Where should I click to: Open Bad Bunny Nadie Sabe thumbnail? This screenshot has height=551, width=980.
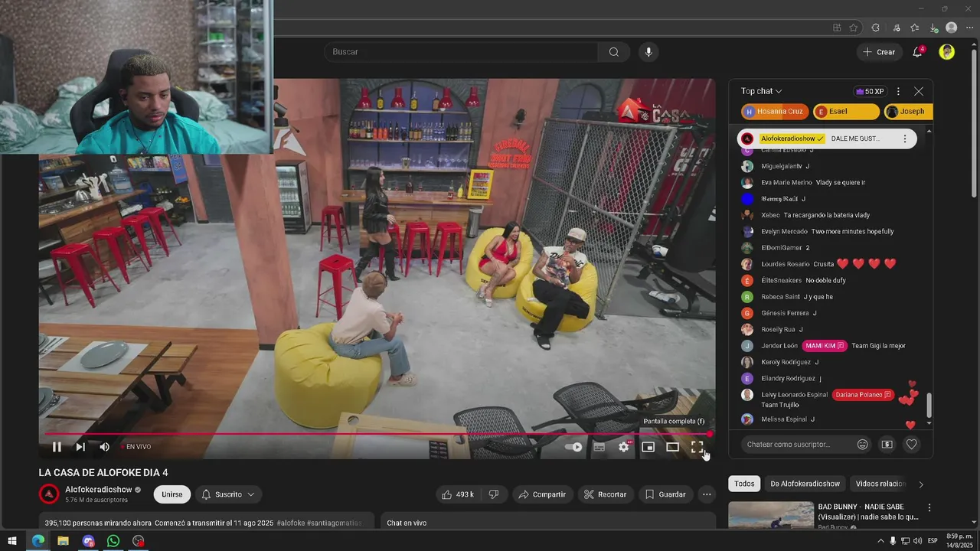pos(771,515)
